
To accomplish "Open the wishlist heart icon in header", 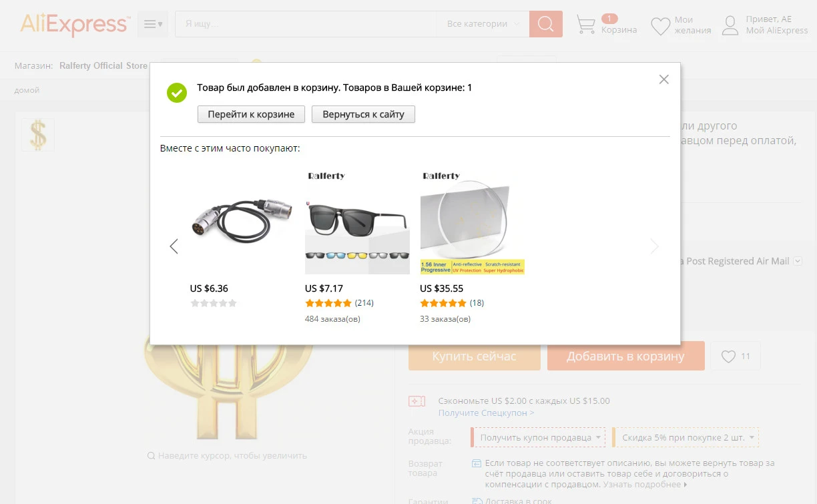I will [x=660, y=26].
